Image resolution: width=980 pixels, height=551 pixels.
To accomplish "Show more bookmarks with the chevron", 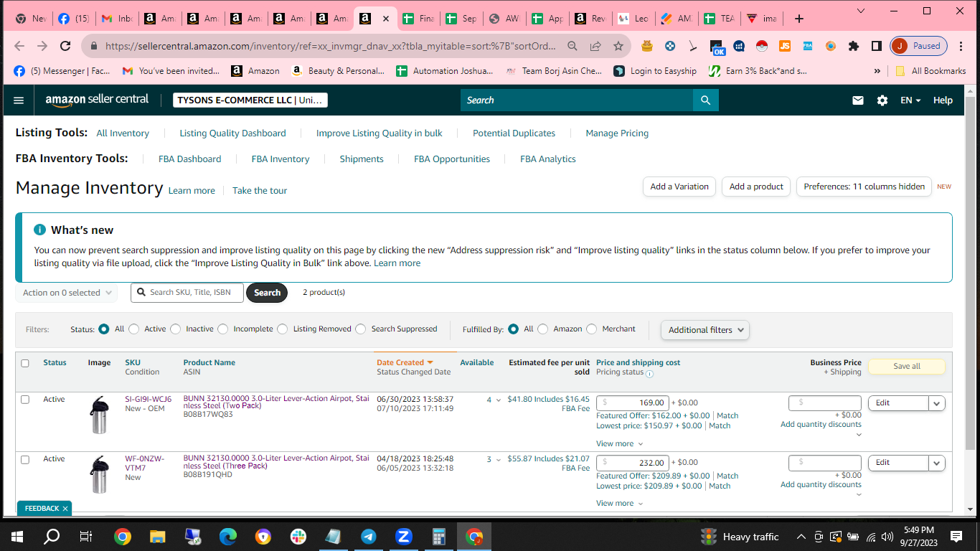I will pos(877,71).
